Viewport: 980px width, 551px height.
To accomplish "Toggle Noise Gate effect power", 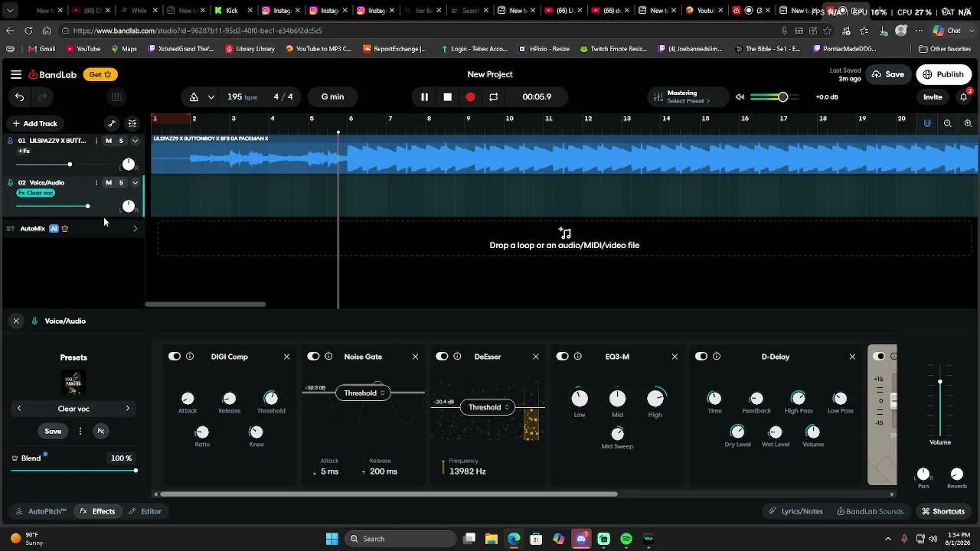I will 313,357.
